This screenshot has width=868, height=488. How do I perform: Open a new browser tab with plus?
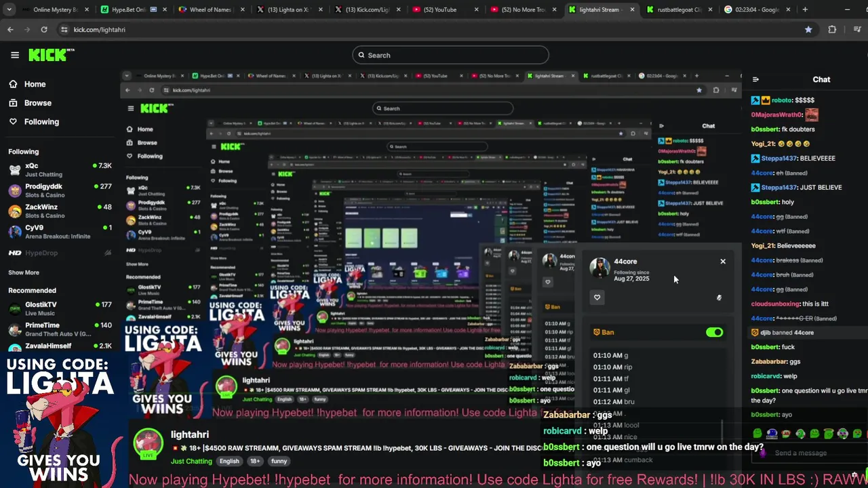pos(805,9)
